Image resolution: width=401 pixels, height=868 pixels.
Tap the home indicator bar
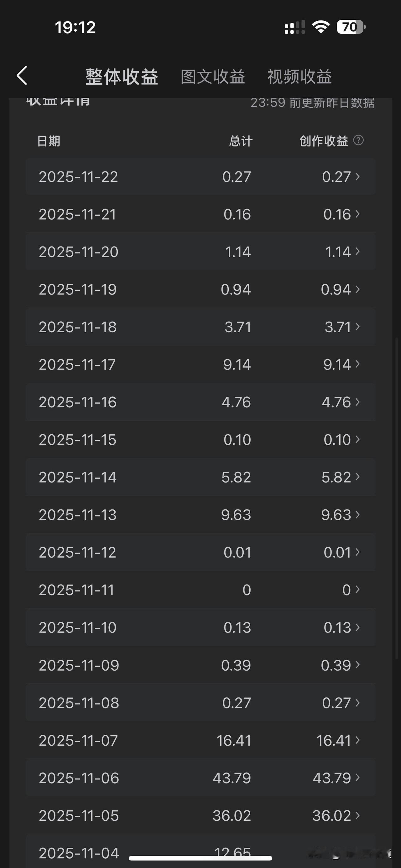click(200, 858)
